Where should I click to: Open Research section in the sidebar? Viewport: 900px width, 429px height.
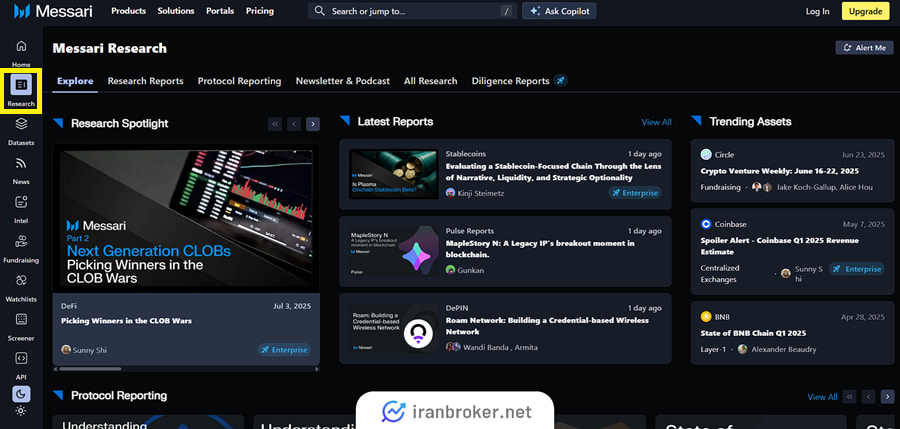coord(21,91)
